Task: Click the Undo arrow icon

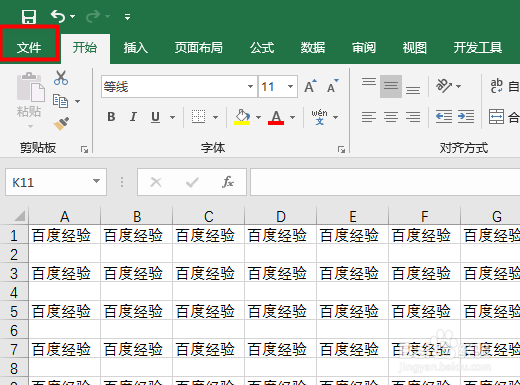Action: click(58, 16)
